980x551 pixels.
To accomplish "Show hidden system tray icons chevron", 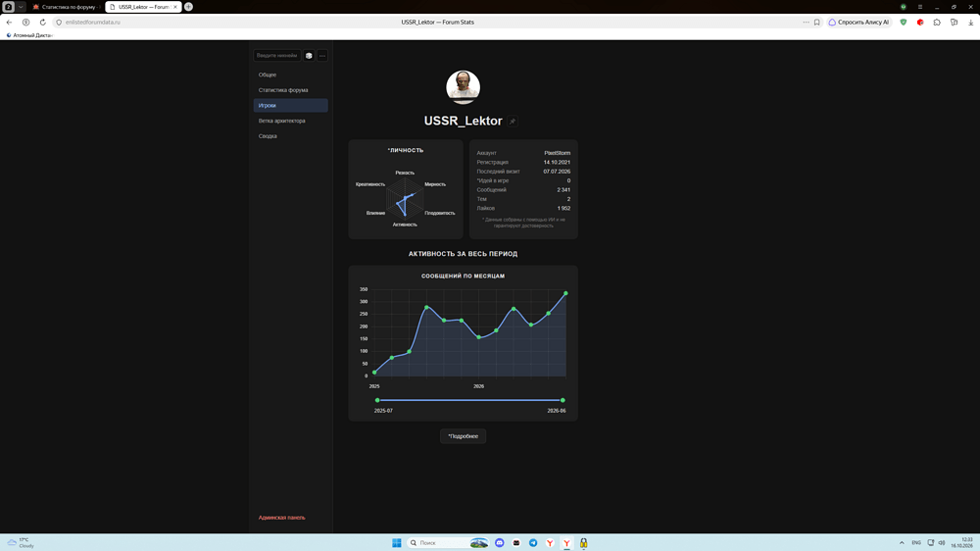I will [x=902, y=543].
